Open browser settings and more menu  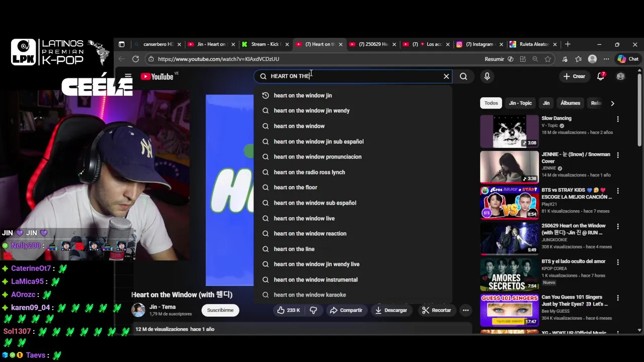[606, 59]
